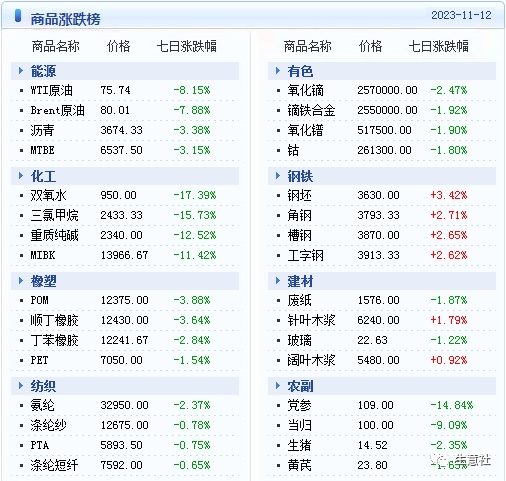This screenshot has height=481, width=506.
Task: Click the 双氧水 change value -17.39%
Action: point(195,195)
